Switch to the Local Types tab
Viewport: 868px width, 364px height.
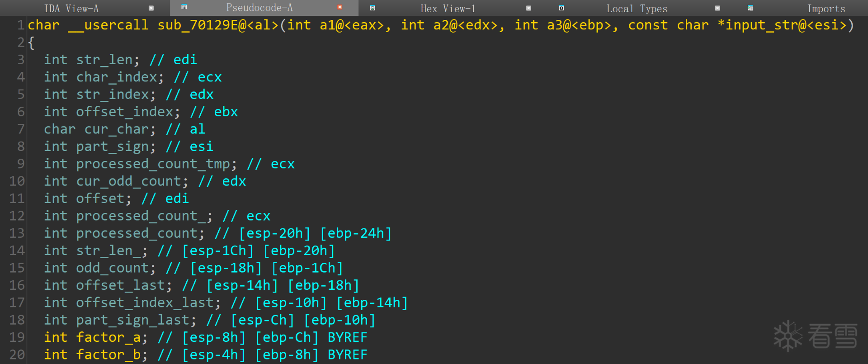(x=637, y=9)
